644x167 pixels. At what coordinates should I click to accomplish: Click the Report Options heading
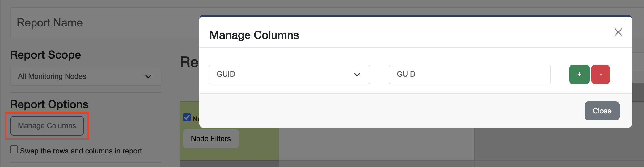(x=49, y=104)
